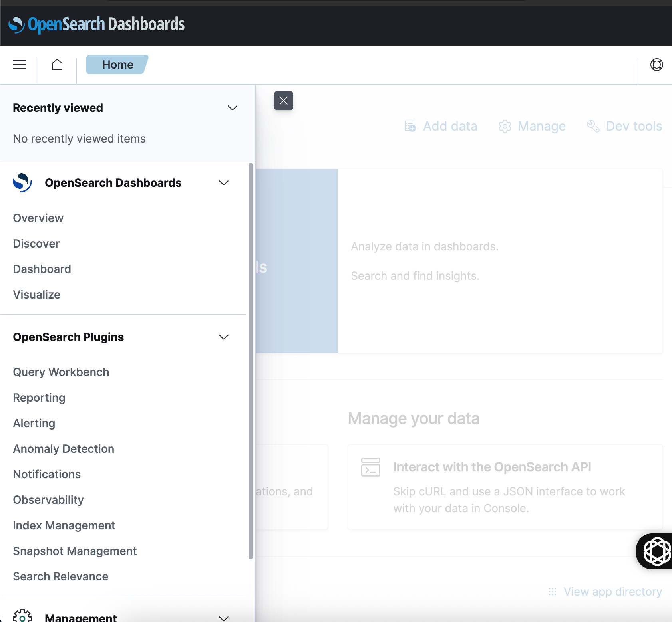This screenshot has width=672, height=622.
Task: Click the Manage gear icon
Action: click(505, 126)
